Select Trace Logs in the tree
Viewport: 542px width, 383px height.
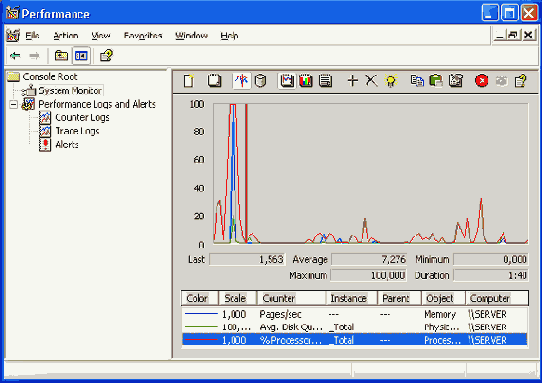[x=77, y=131]
